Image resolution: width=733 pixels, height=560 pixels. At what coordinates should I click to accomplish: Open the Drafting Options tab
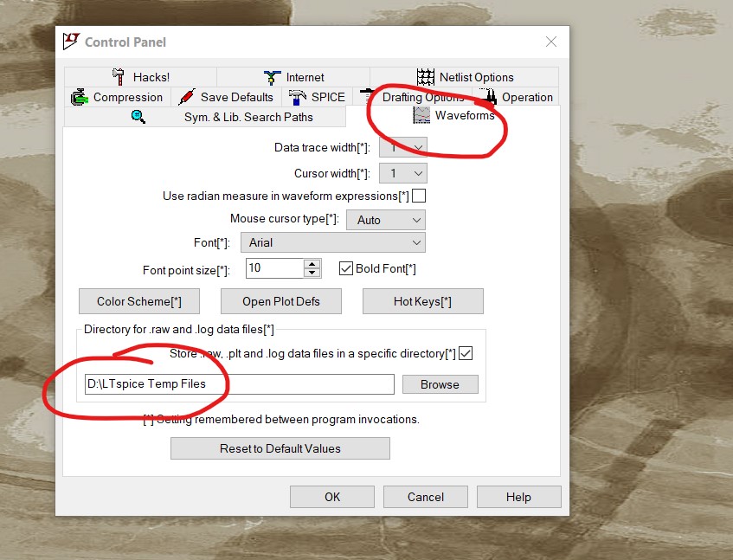click(412, 97)
